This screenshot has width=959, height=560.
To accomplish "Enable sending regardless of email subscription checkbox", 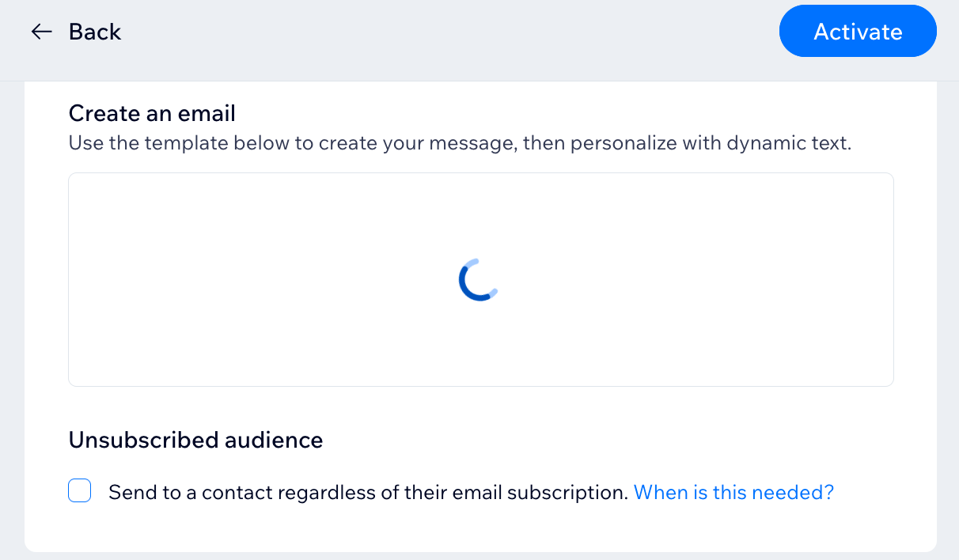I will click(x=80, y=491).
